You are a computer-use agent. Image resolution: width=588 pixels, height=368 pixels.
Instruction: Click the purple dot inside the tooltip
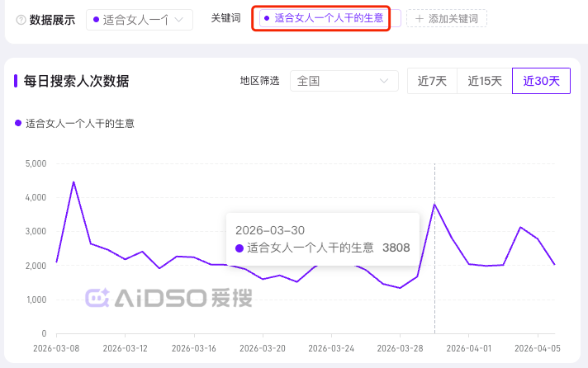click(x=239, y=248)
